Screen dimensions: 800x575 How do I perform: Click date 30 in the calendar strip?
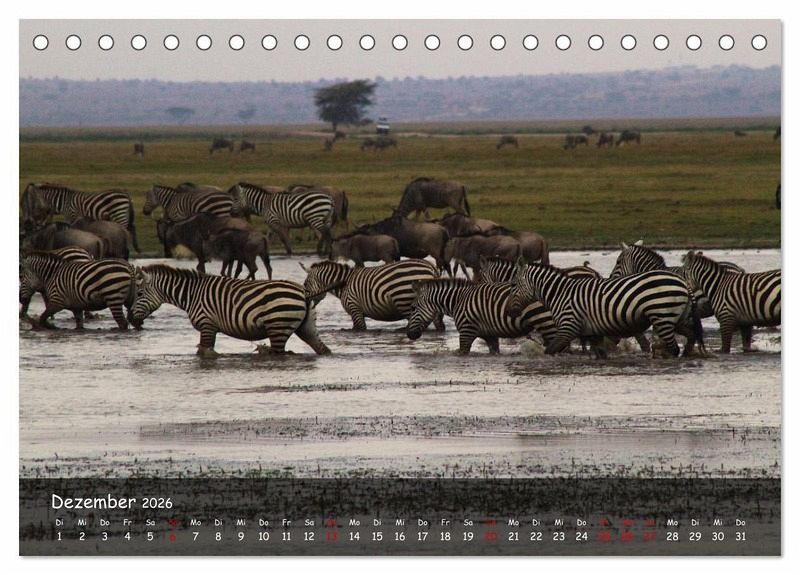718,536
